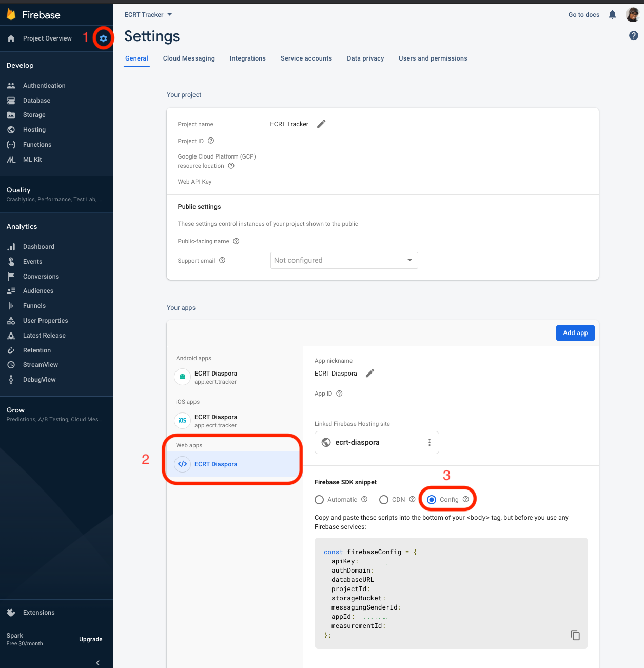
Task: Expand the Quality section
Action: 56,194
